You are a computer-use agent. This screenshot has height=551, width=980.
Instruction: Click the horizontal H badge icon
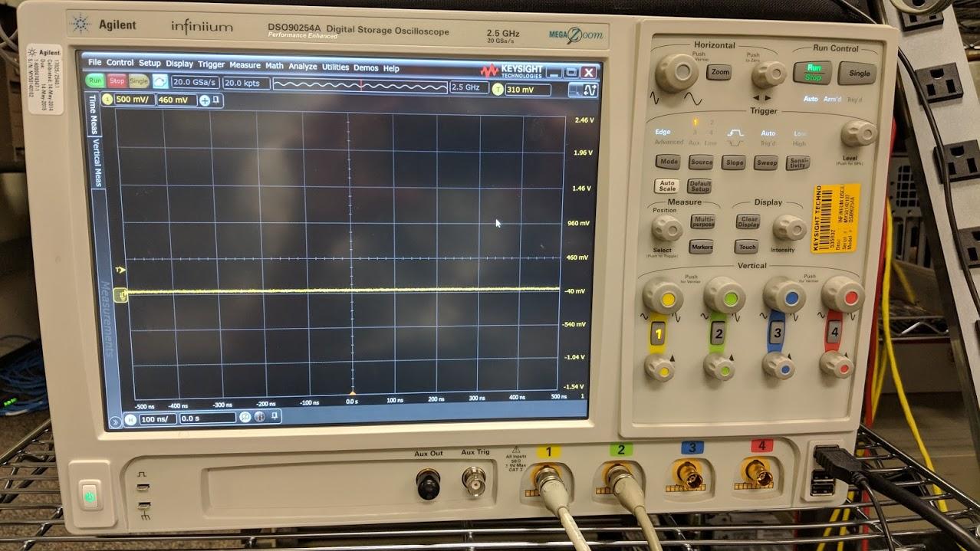130,419
